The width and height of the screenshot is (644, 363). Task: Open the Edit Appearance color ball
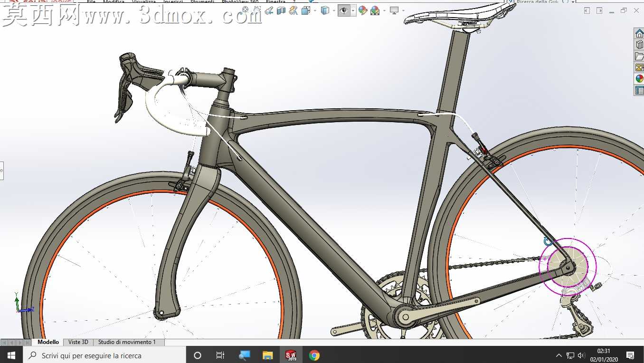363,10
